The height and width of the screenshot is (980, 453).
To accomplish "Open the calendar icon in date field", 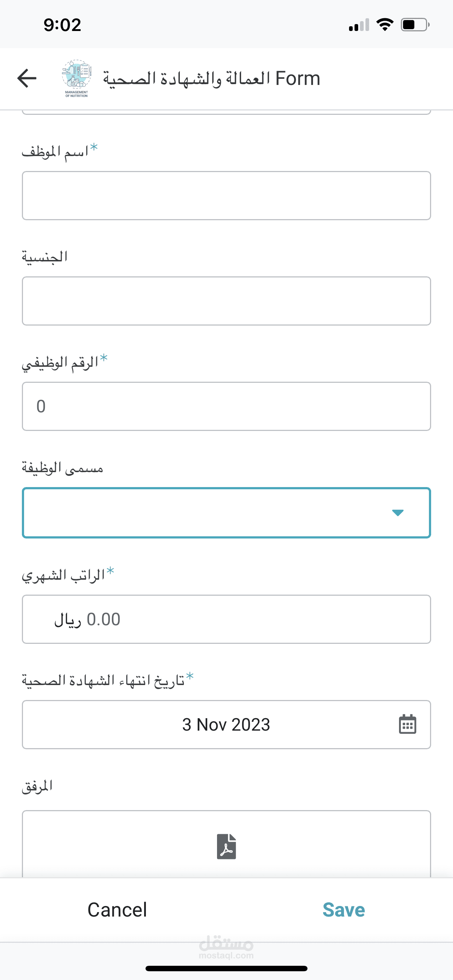I will coord(407,724).
